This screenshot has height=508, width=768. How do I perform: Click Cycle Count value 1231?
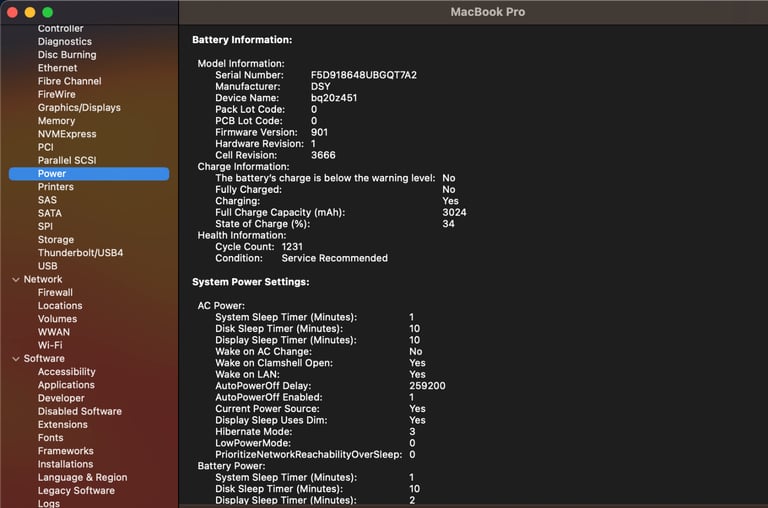coord(292,247)
